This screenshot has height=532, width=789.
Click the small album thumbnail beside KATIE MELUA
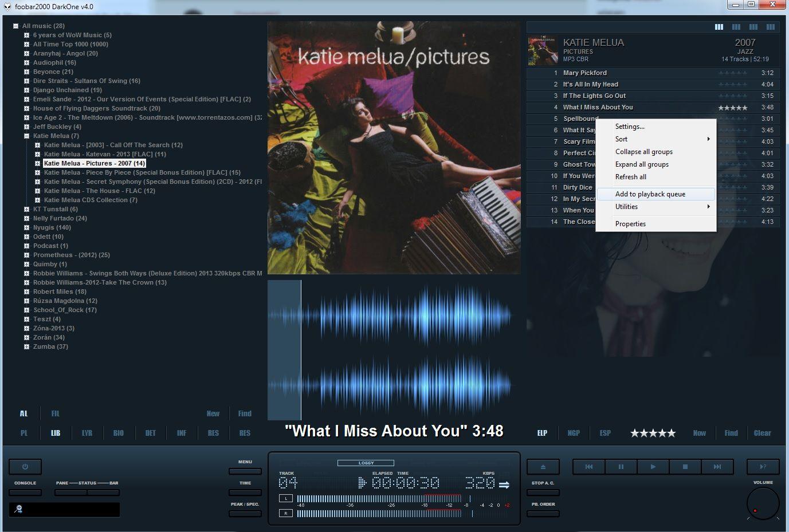(x=543, y=51)
